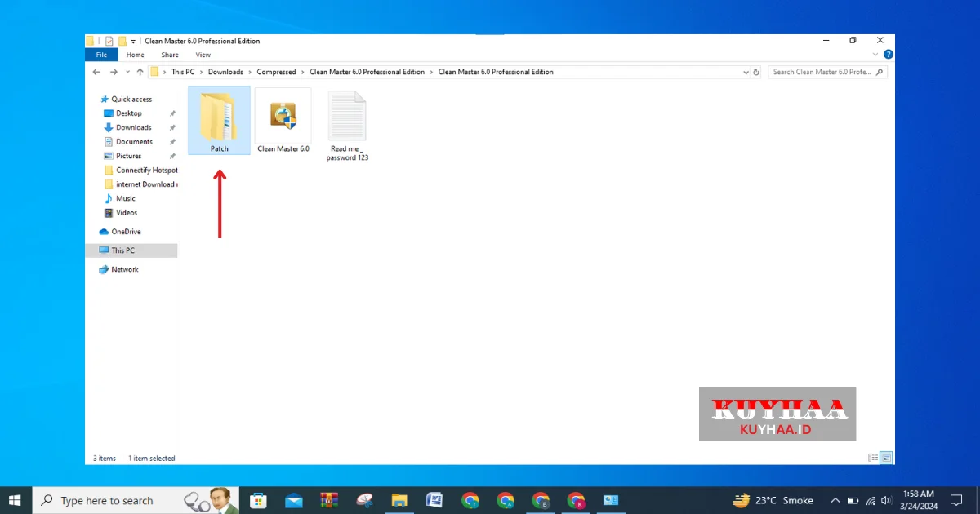
Task: Open the Windows Start menu
Action: point(16,500)
